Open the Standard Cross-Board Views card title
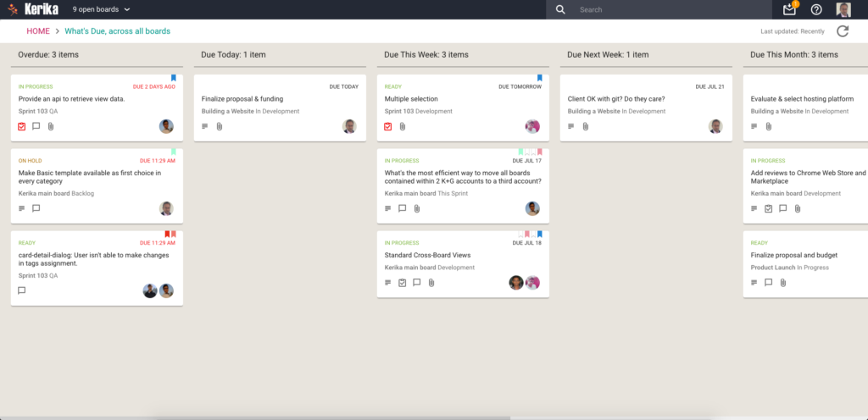The height and width of the screenshot is (420, 868). coord(427,256)
